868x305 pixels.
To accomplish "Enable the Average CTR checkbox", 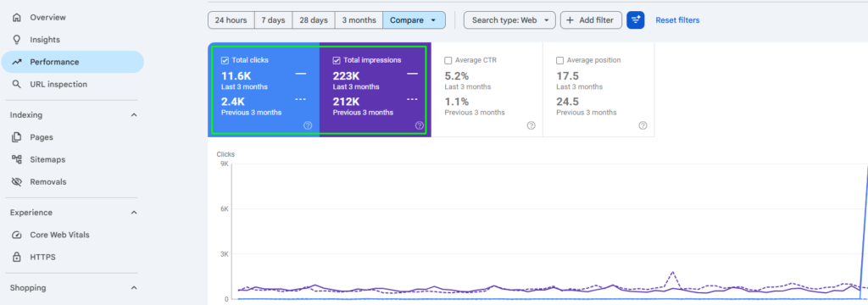I will click(x=448, y=60).
